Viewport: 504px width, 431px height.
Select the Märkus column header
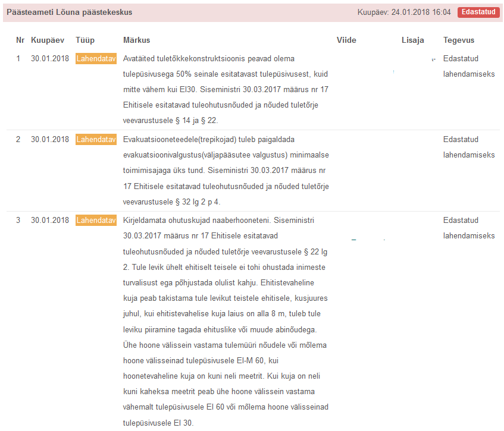point(136,40)
